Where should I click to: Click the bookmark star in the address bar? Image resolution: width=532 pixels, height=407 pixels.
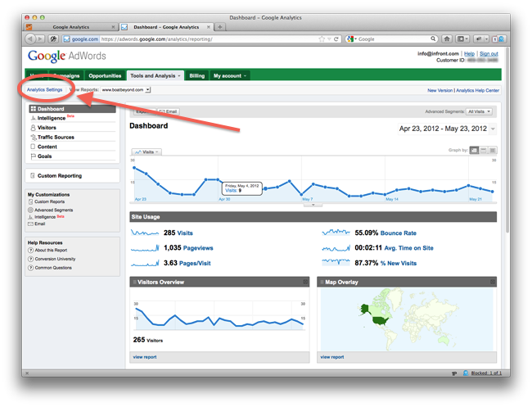click(322, 39)
